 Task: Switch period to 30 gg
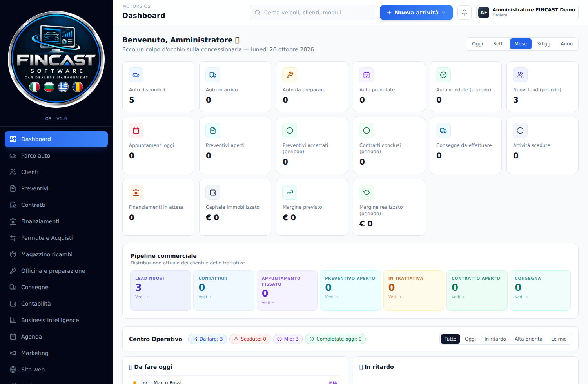(x=544, y=44)
